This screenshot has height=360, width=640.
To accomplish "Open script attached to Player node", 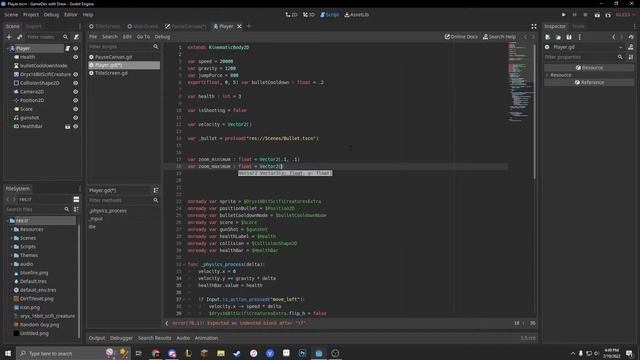I will (x=68, y=48).
